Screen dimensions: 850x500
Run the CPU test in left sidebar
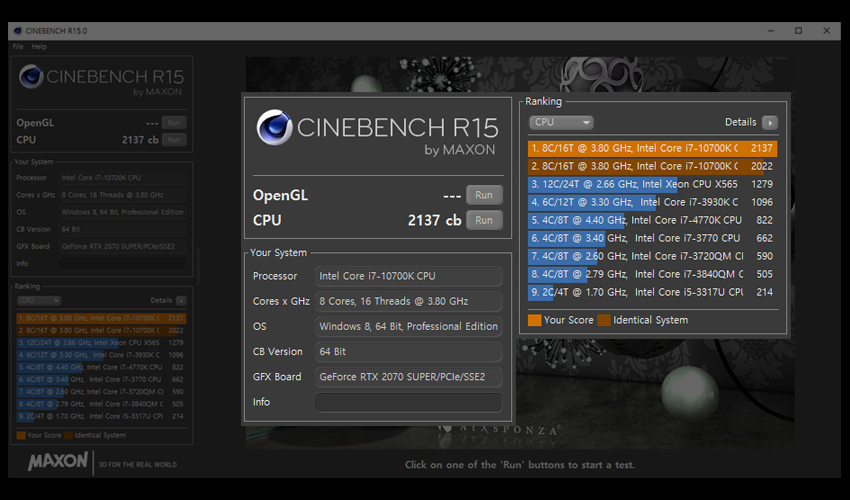pyautogui.click(x=174, y=140)
